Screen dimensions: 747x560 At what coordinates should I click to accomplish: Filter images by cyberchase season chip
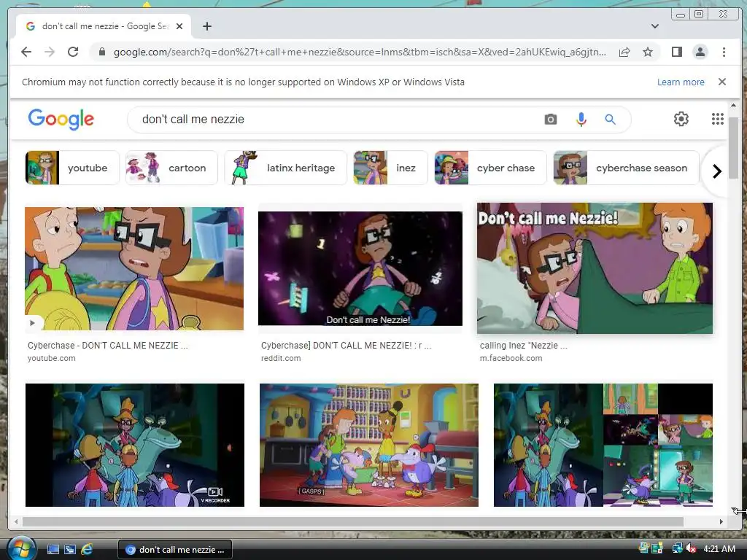click(626, 168)
